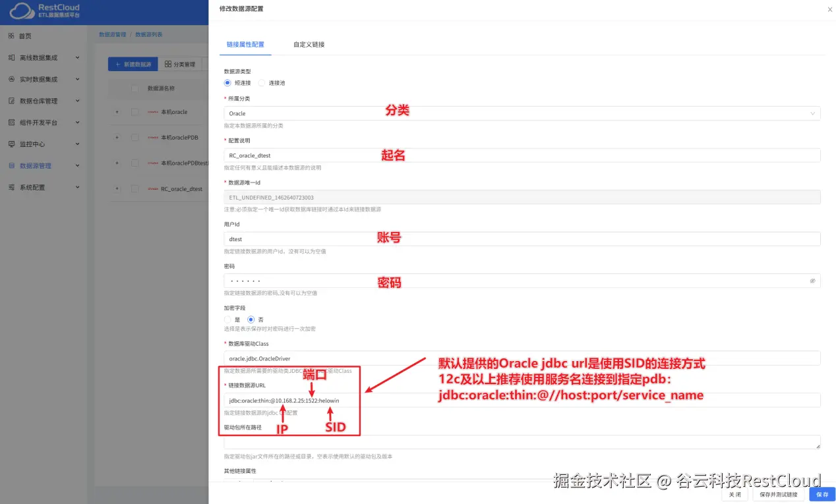Click the 新建数据源 button
This screenshot has width=836, height=504.
click(x=133, y=64)
